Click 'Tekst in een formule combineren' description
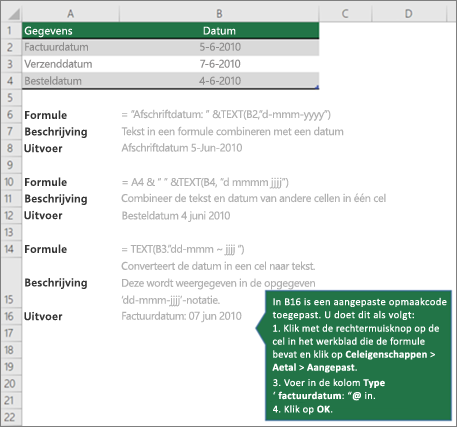 232,132
